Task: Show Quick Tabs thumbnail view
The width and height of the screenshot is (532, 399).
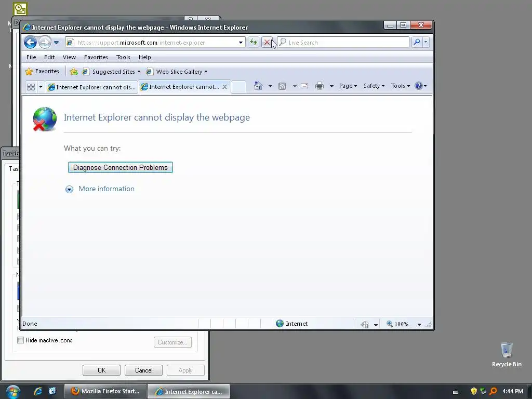Action: pyautogui.click(x=31, y=87)
